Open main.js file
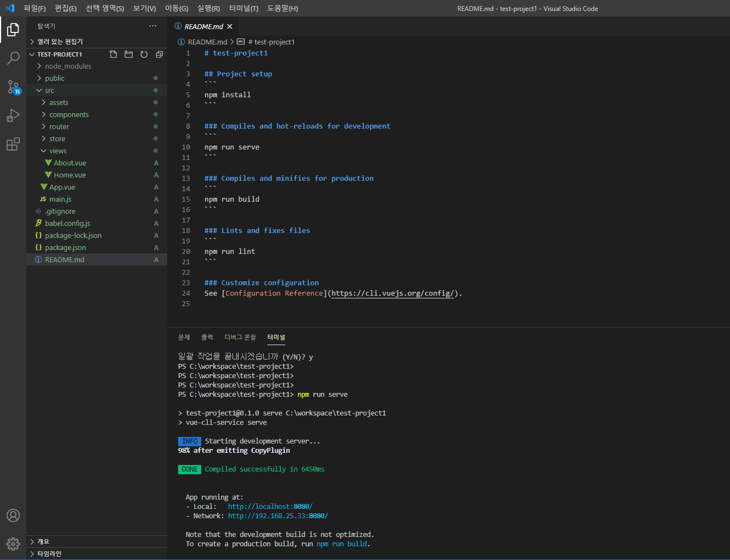Viewport: 730px width, 560px height. coord(97,199)
